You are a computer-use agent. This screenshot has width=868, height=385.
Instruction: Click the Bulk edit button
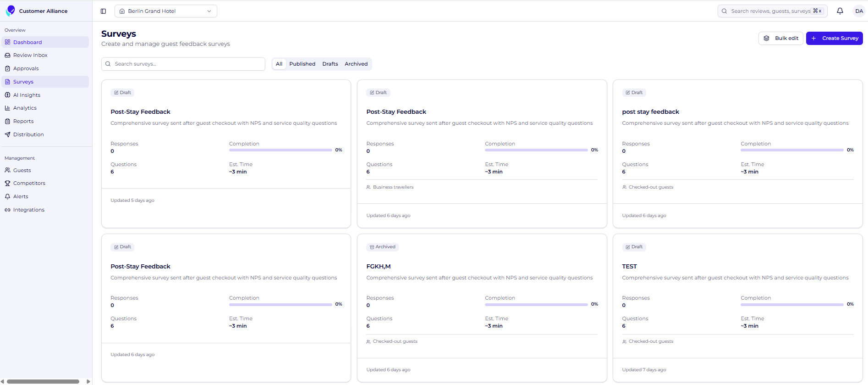780,38
